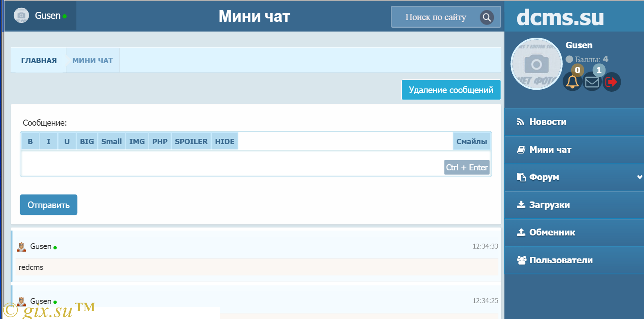Screen dimensions: 644x319
Task: Click the redcms message text
Action: [x=31, y=267]
